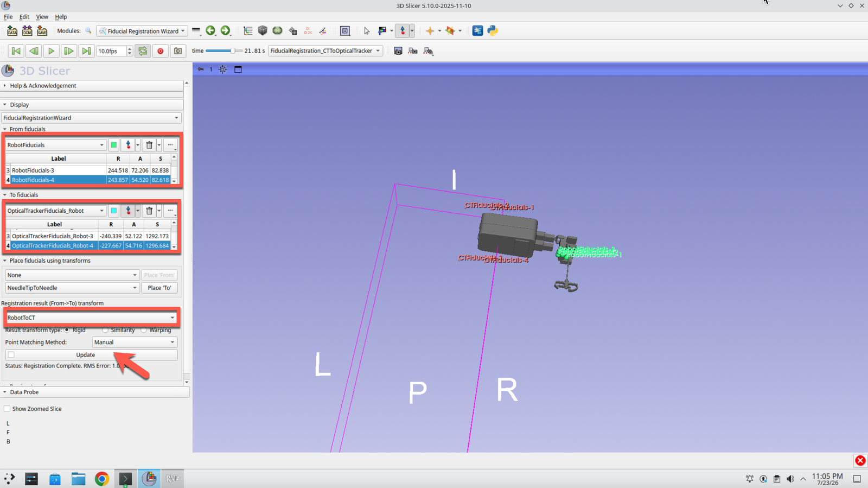Screen dimensions: 868x488
Task: Go back with the green left arrow
Action: [x=210, y=31]
